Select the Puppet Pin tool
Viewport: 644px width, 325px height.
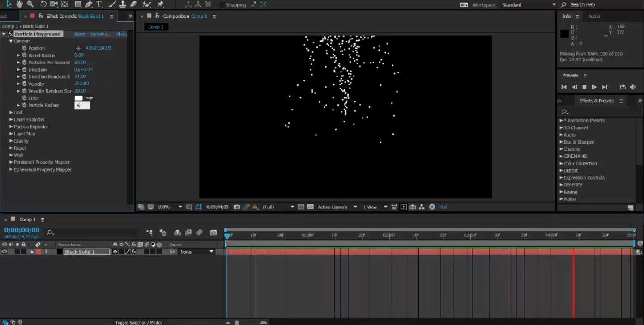pyautogui.click(x=160, y=4)
